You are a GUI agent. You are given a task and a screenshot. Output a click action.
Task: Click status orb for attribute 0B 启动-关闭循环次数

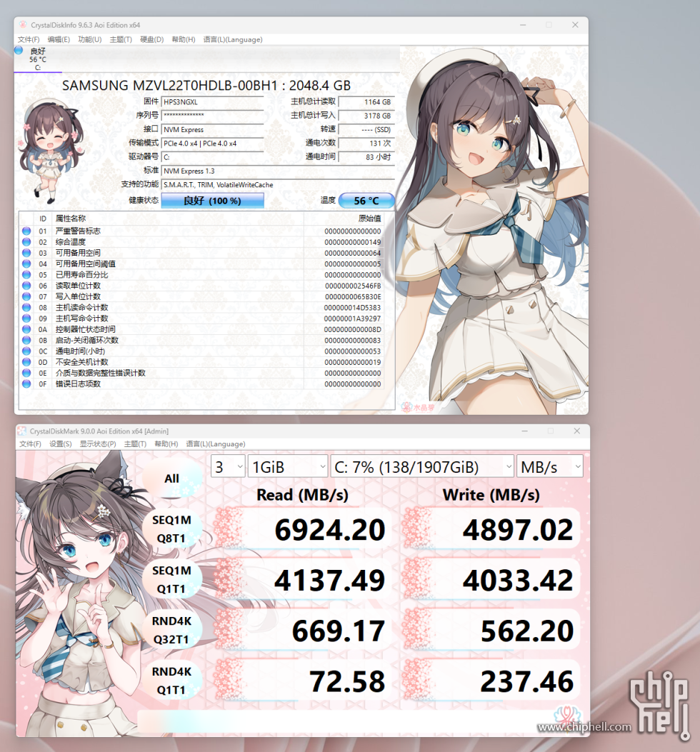26,340
